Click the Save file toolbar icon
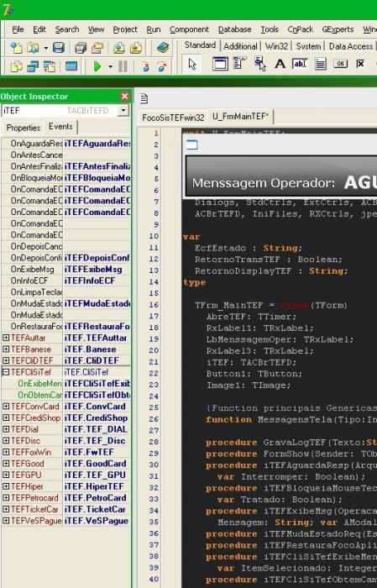Viewport: 377px width, 588px height. pyautogui.click(x=59, y=48)
